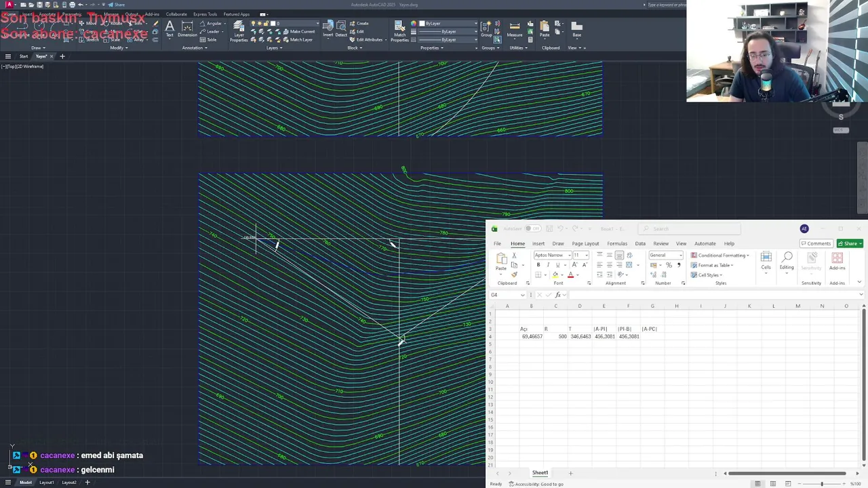The width and height of the screenshot is (868, 488).
Task: Switch to the Excel Insert tab
Action: point(538,243)
